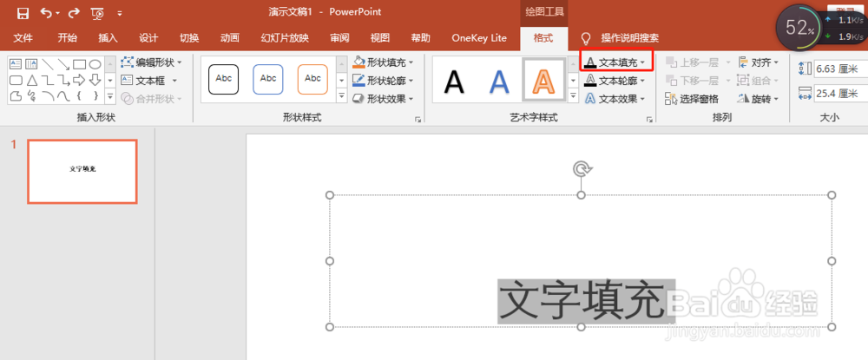Switch to the 动画 ribbon tab
Viewport: 868px width, 360px height.
[230, 38]
